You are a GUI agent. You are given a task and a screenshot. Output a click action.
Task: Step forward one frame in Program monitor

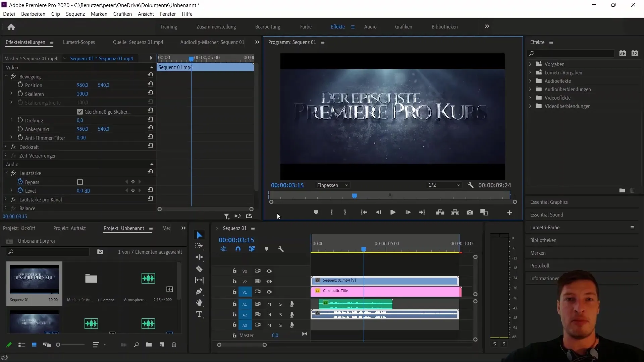pos(408,213)
